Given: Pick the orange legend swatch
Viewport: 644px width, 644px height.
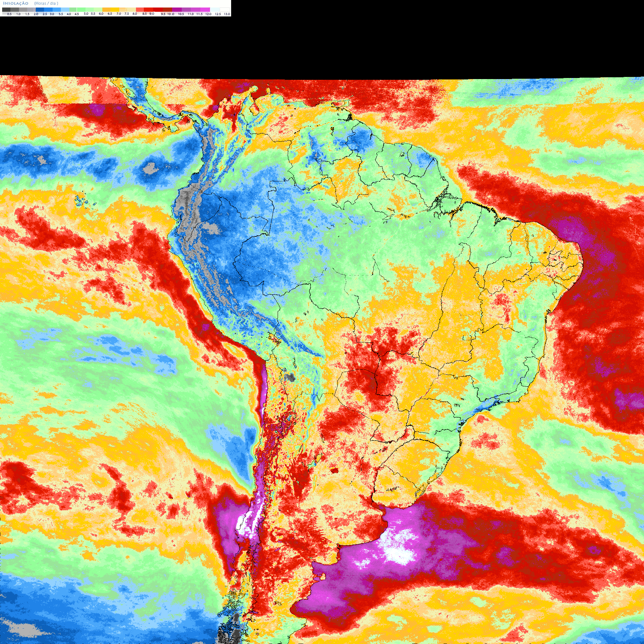Looking at the screenshot, I should tap(106, 10).
